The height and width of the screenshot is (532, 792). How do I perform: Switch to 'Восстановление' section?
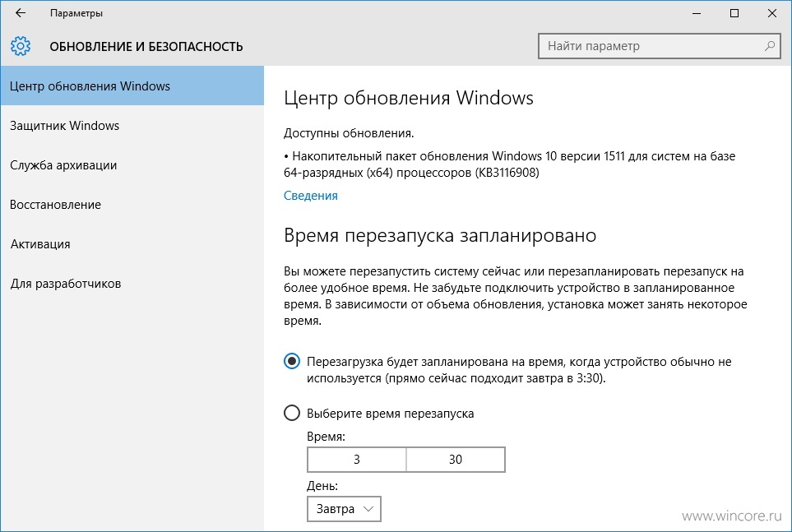click(x=132, y=205)
